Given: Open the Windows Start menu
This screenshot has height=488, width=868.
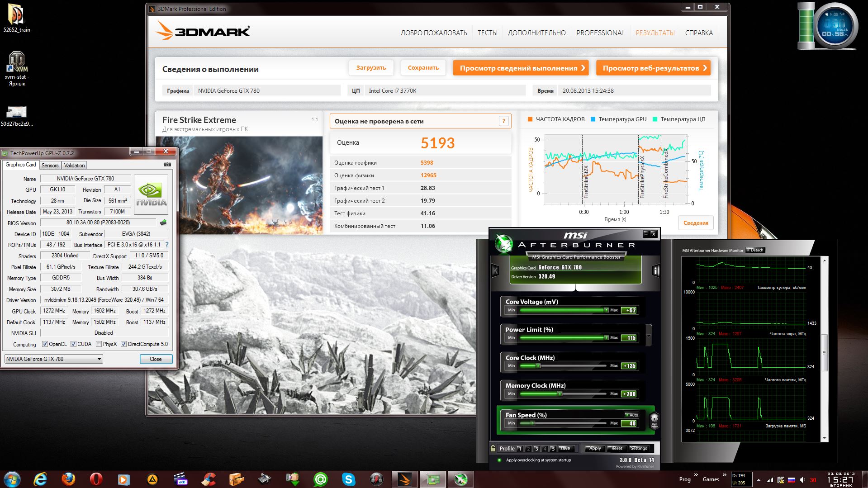Looking at the screenshot, I should coord(12,479).
